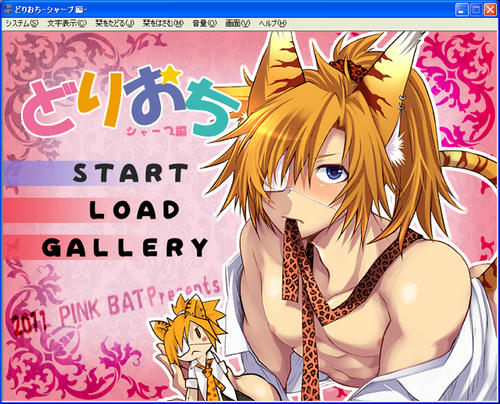This screenshot has height=404, width=500.
Task: Click the LOAD button
Action: click(135, 210)
